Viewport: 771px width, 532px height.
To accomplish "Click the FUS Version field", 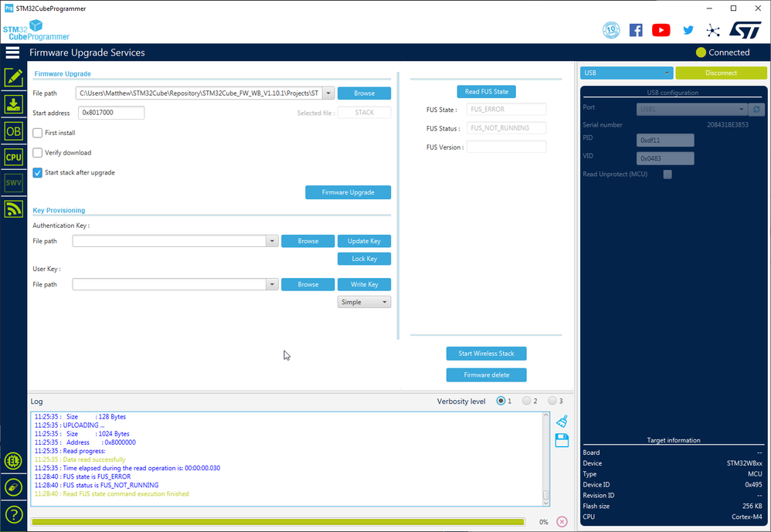I will click(507, 147).
